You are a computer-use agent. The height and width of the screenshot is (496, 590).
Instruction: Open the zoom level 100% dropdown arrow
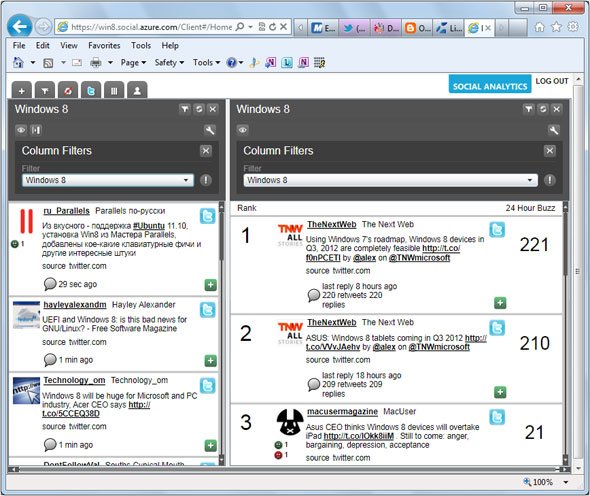[566, 482]
